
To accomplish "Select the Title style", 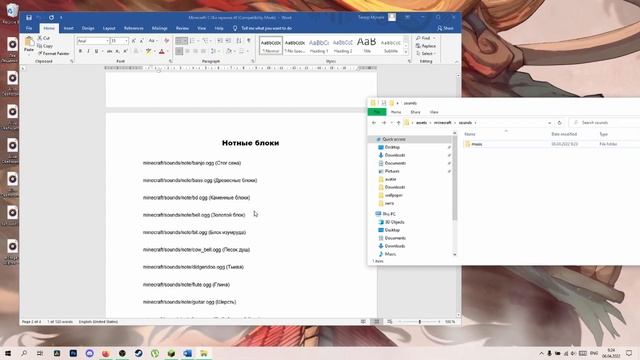I will [367, 45].
